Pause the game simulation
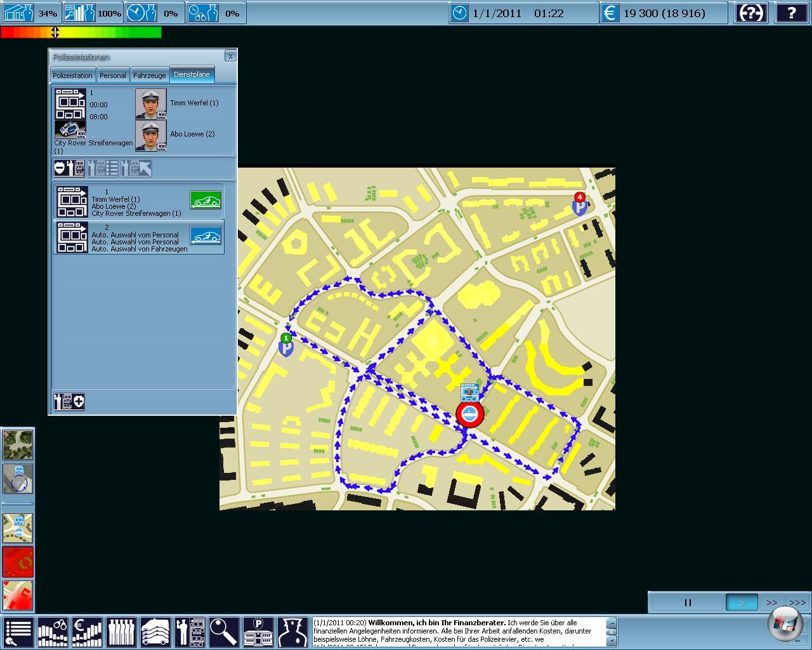Image resolution: width=812 pixels, height=650 pixels. (687, 602)
